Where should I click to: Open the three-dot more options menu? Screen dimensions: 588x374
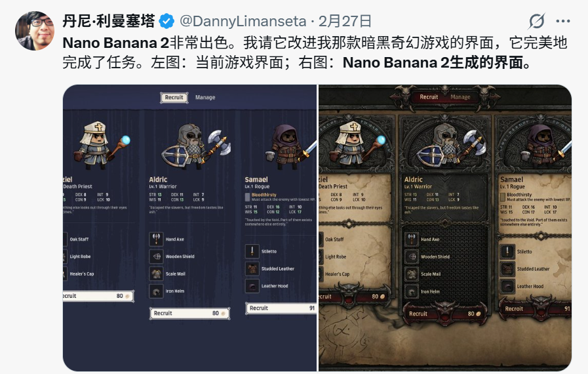(x=563, y=21)
